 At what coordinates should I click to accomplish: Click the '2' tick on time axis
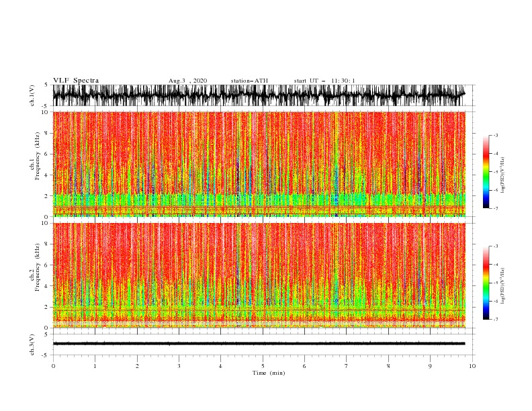pyautogui.click(x=137, y=366)
